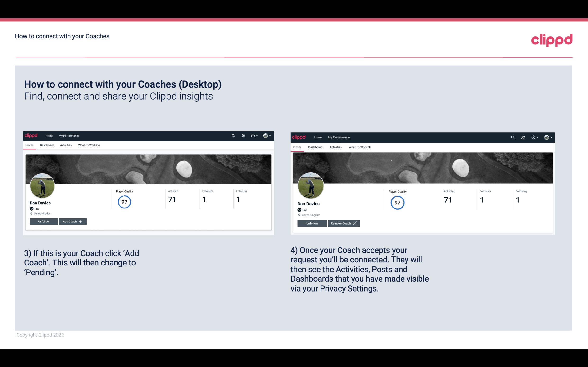Click the Unfollow button in second panel

[312, 223]
